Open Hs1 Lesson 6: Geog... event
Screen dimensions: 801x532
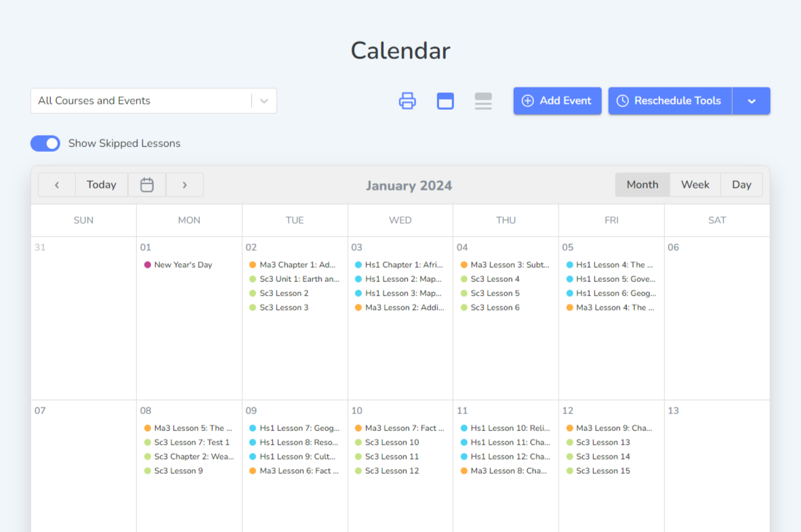611,293
